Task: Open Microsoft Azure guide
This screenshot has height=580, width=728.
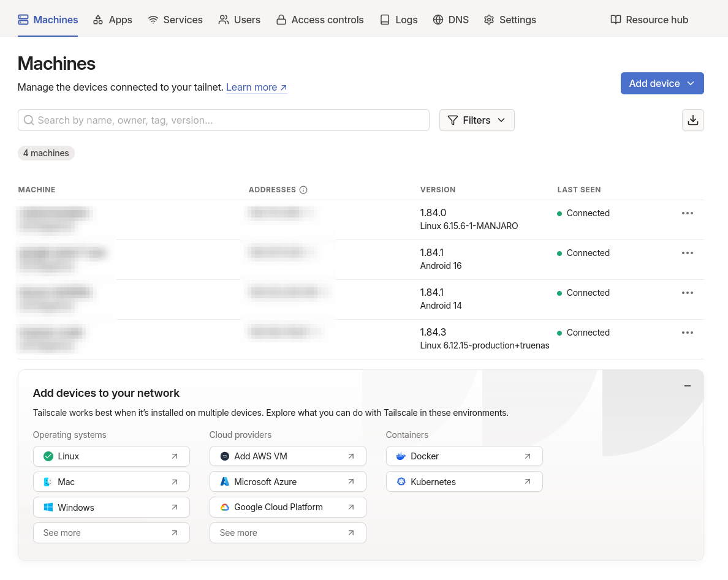Action: [x=288, y=482]
